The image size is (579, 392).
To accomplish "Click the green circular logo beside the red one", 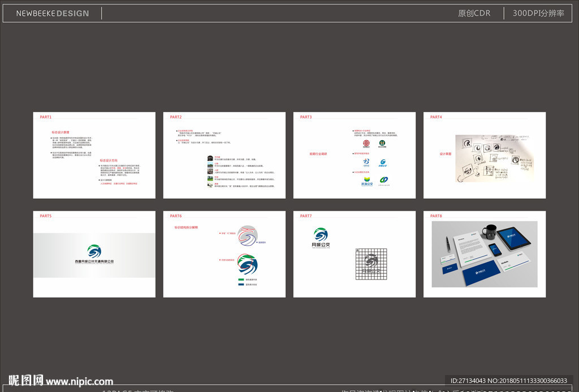I will pyautogui.click(x=382, y=143).
